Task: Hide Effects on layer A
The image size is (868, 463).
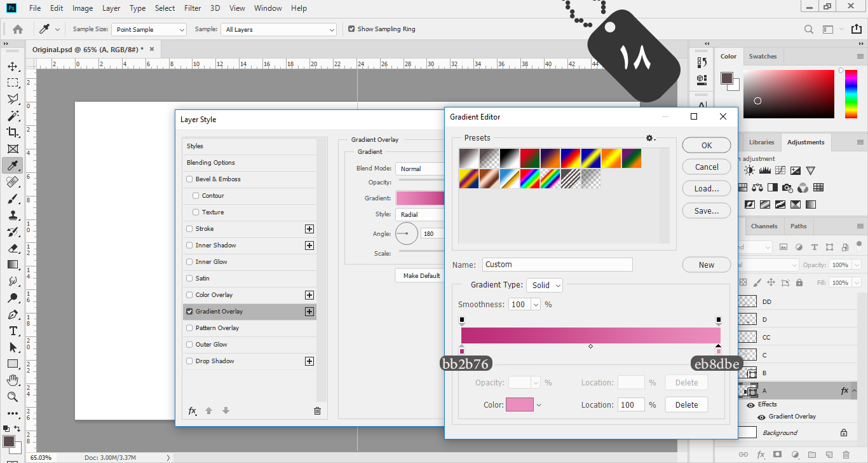Action: 751,404
